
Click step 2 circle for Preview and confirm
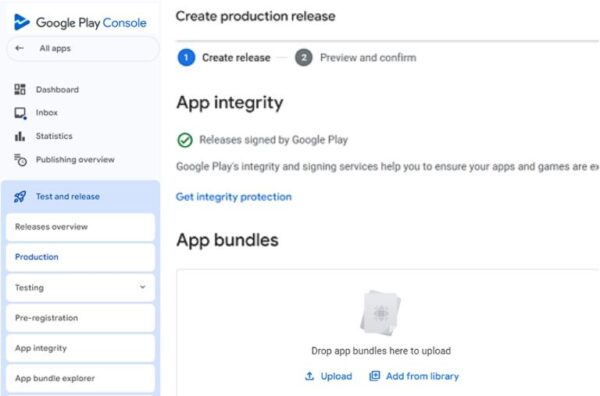pos(304,57)
